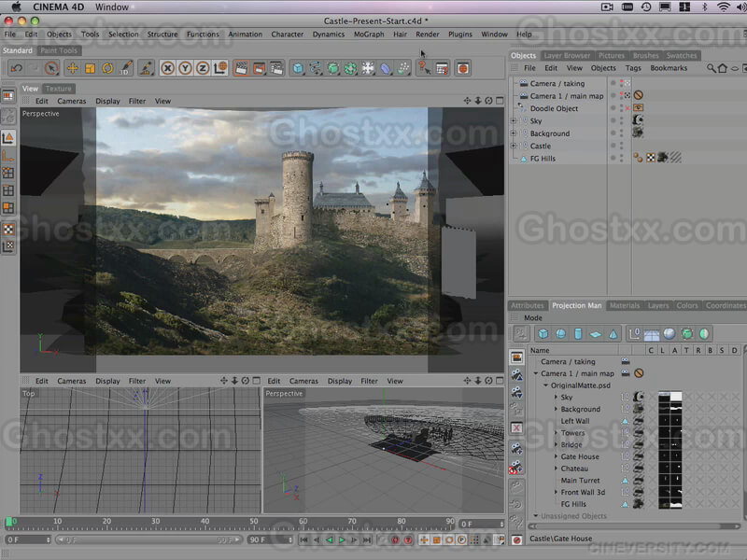
Task: Click Camera 1 protection tag icon
Action: 639,95
